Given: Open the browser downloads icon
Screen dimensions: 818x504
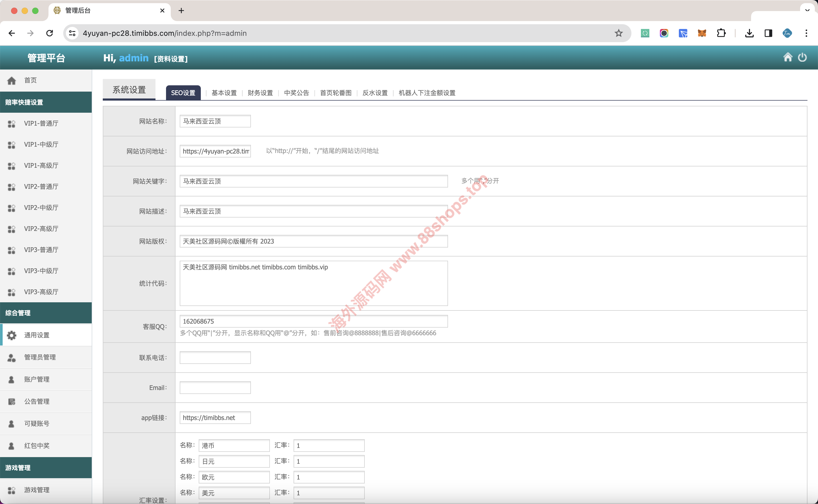Looking at the screenshot, I should click(x=749, y=33).
